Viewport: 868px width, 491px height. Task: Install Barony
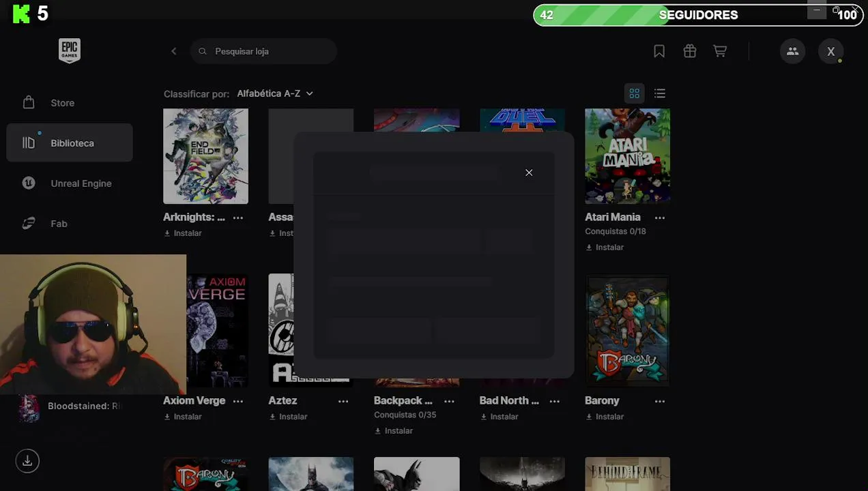[605, 417]
